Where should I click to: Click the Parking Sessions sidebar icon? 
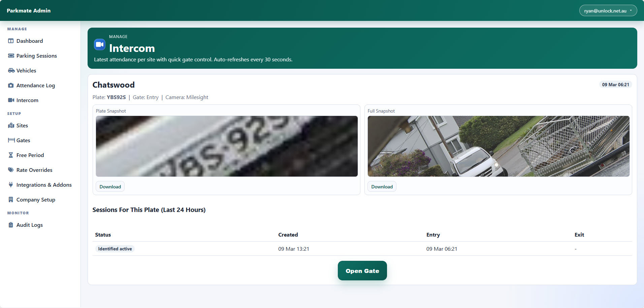pyautogui.click(x=11, y=56)
